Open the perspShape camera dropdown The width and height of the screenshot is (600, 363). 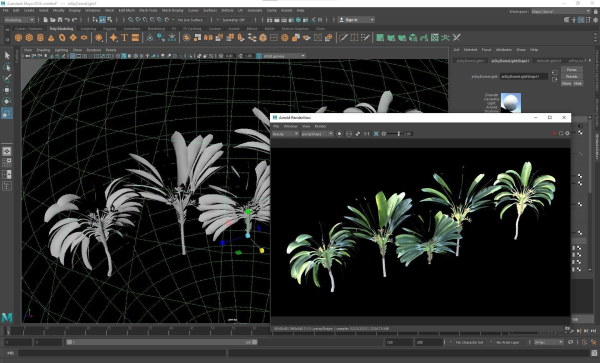[x=317, y=133]
